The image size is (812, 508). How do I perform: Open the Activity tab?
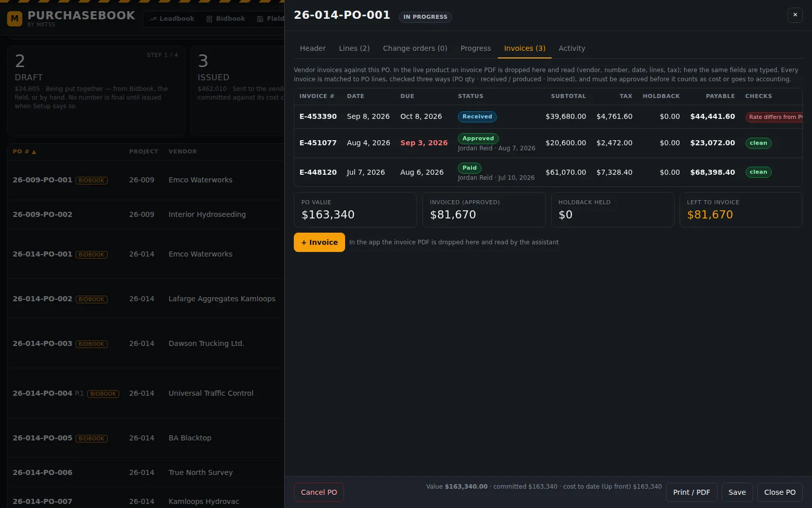tap(572, 48)
